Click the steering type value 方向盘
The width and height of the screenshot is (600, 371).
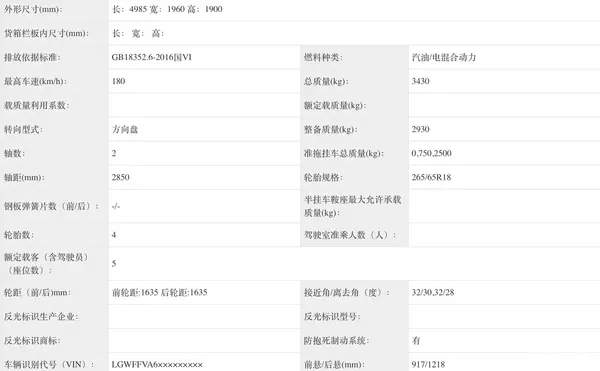point(125,129)
